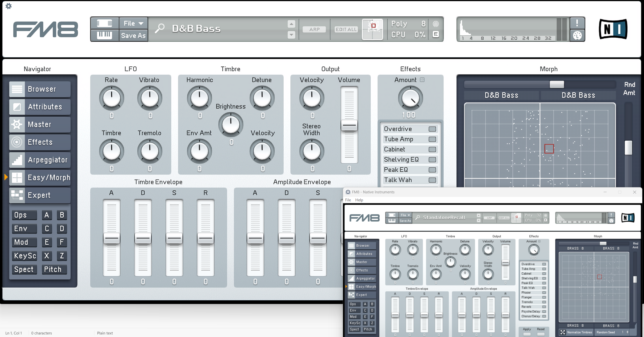
Task: Click Save As in D&B Bass header
Action: (133, 35)
